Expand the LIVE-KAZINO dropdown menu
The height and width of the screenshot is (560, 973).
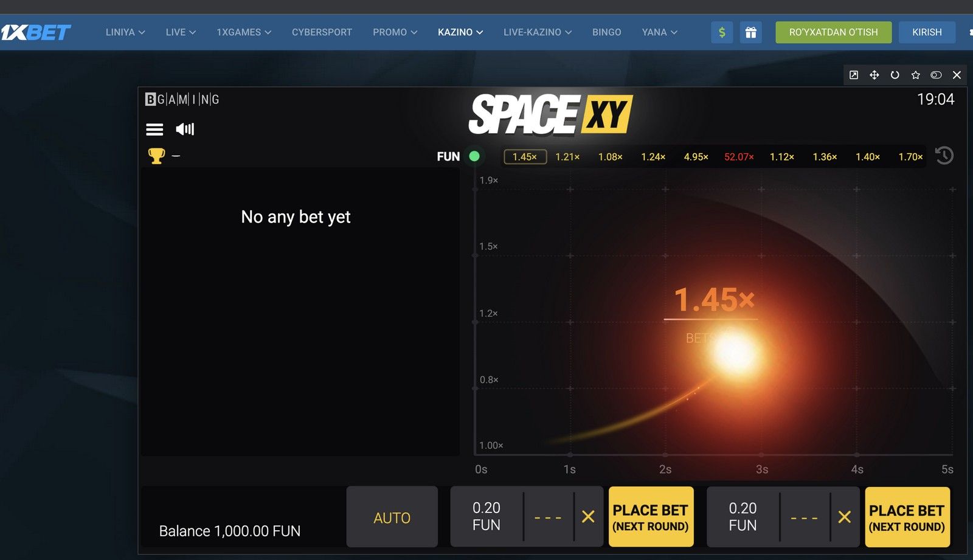(x=537, y=32)
